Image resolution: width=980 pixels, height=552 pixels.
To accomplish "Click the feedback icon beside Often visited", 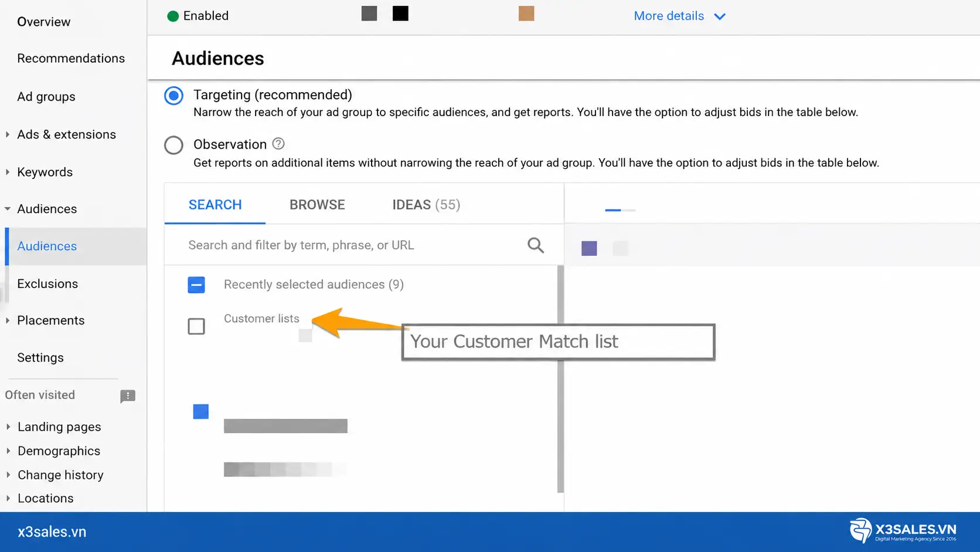I will point(128,396).
